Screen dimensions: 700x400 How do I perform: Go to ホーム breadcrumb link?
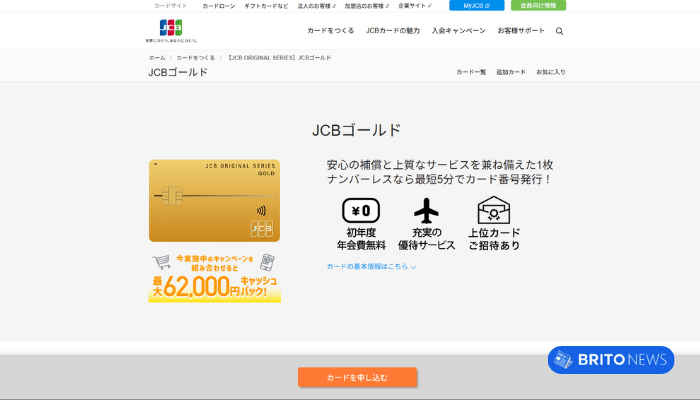coord(157,58)
